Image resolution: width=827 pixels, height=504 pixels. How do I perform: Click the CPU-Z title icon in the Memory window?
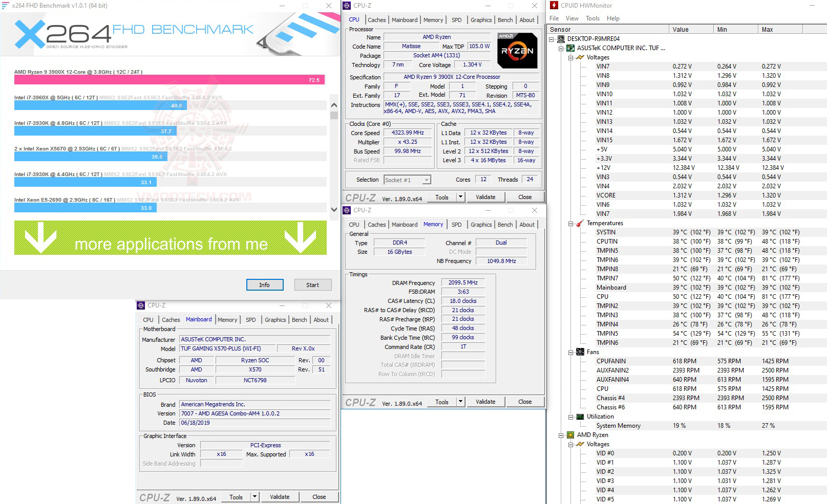[x=347, y=210]
